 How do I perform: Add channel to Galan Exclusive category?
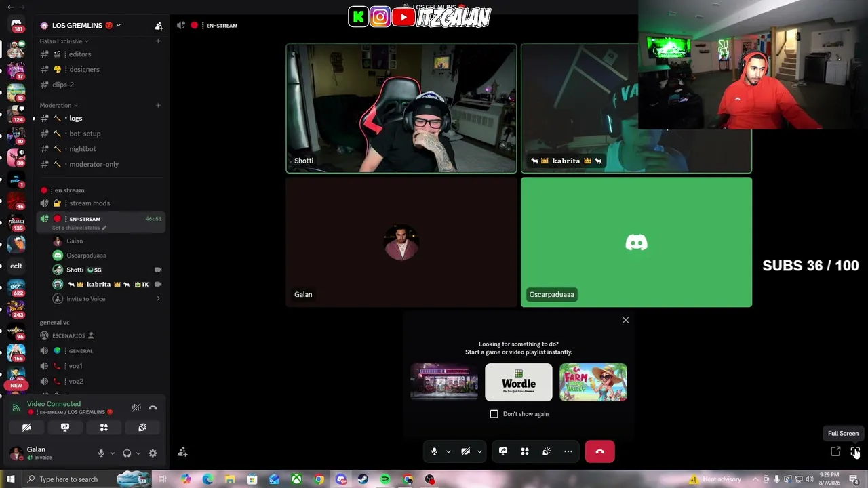158,41
